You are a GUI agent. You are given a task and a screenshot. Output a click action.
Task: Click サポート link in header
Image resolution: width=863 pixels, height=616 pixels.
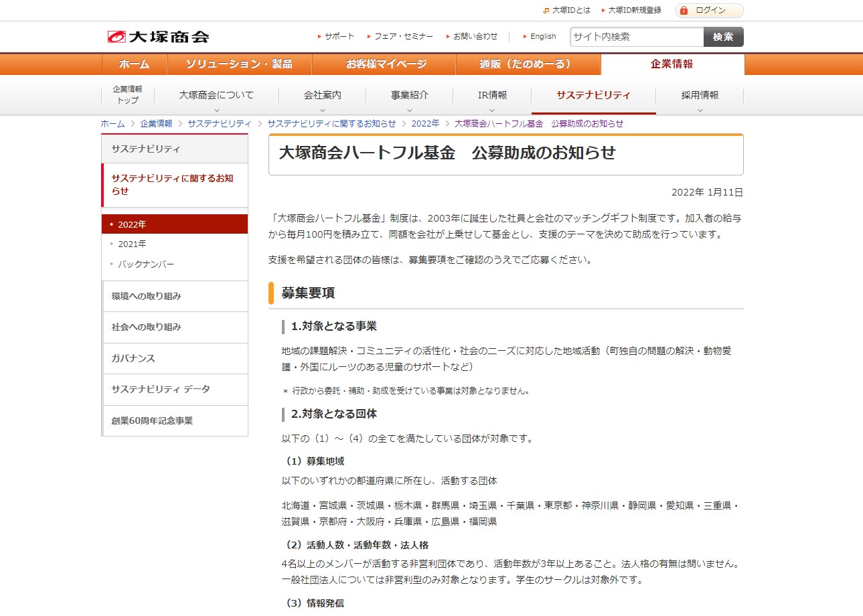[339, 37]
